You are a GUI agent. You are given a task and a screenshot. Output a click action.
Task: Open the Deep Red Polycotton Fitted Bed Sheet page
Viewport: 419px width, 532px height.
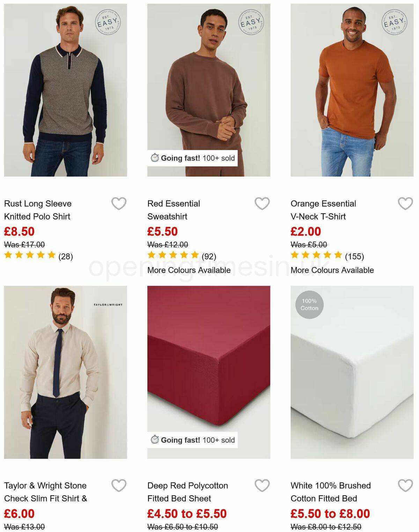pos(188,492)
